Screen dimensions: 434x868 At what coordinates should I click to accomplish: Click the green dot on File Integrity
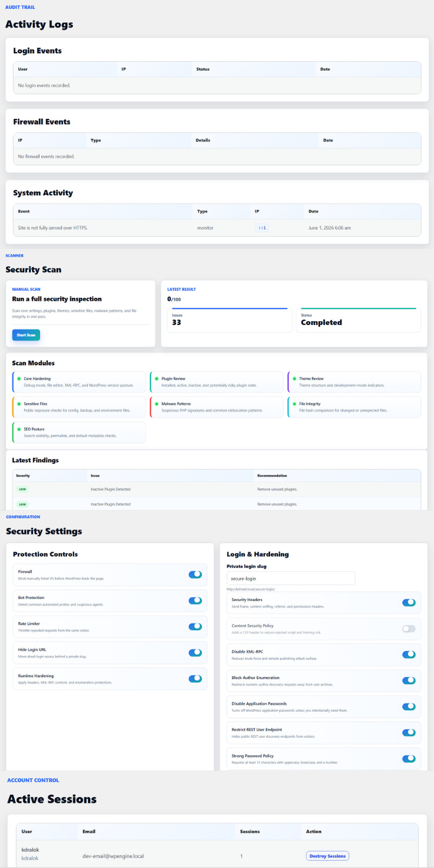point(294,404)
